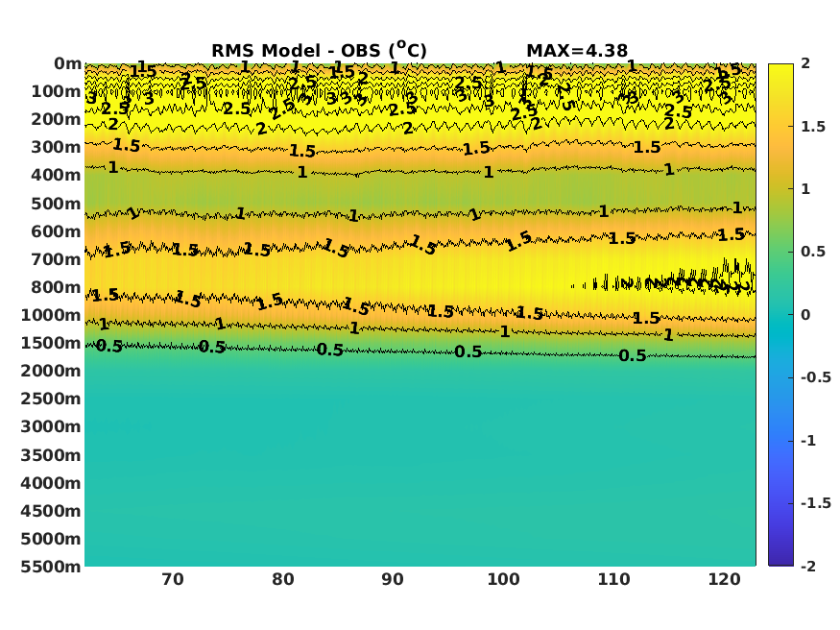Click the "400m" depth axis label
Viewport: 840px width, 630px height.
[x=57, y=175]
